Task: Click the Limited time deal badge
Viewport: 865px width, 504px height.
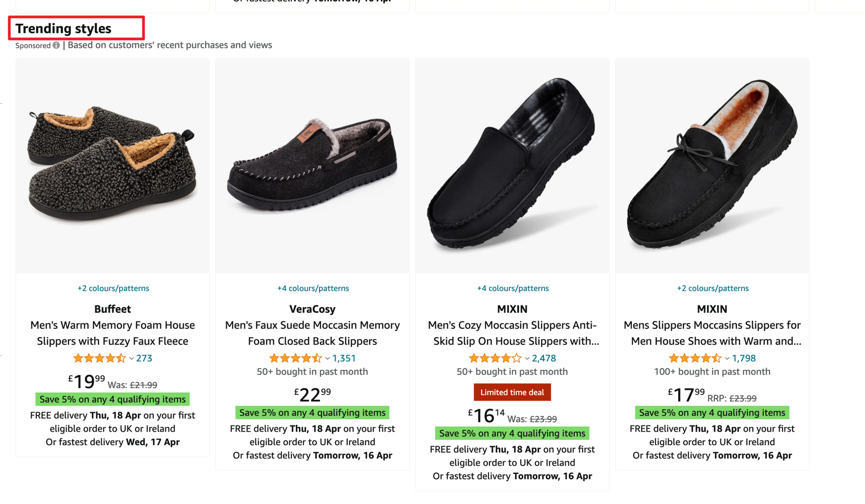Action: click(x=512, y=392)
